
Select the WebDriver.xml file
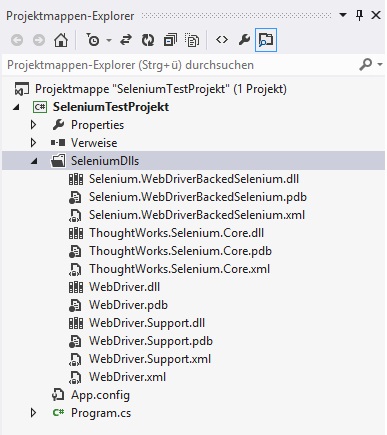point(127,377)
